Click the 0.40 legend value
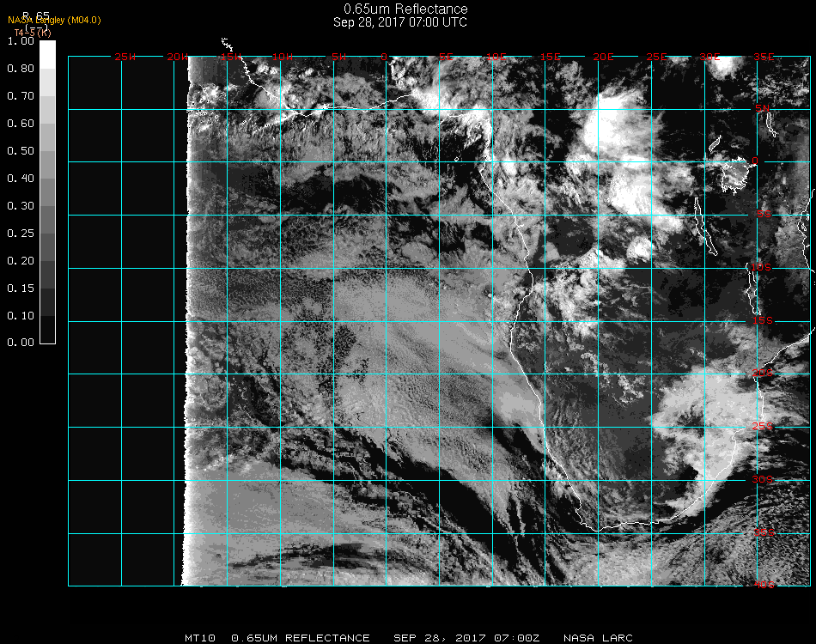 click(21, 179)
